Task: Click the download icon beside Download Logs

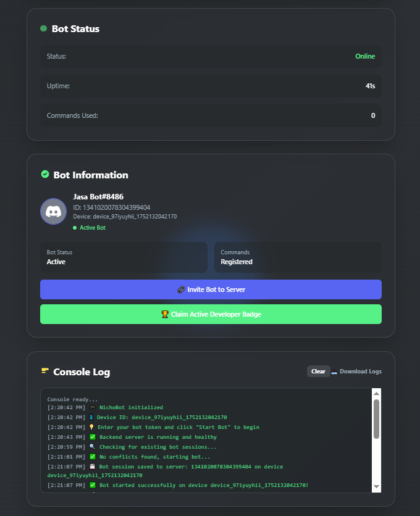Action: pyautogui.click(x=334, y=372)
